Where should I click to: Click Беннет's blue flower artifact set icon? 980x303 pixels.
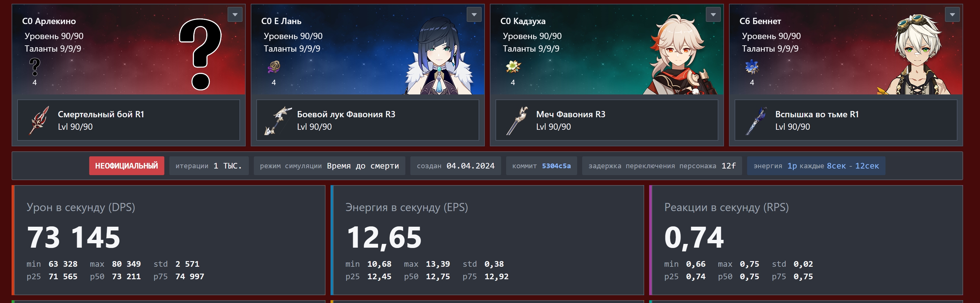[x=752, y=67]
